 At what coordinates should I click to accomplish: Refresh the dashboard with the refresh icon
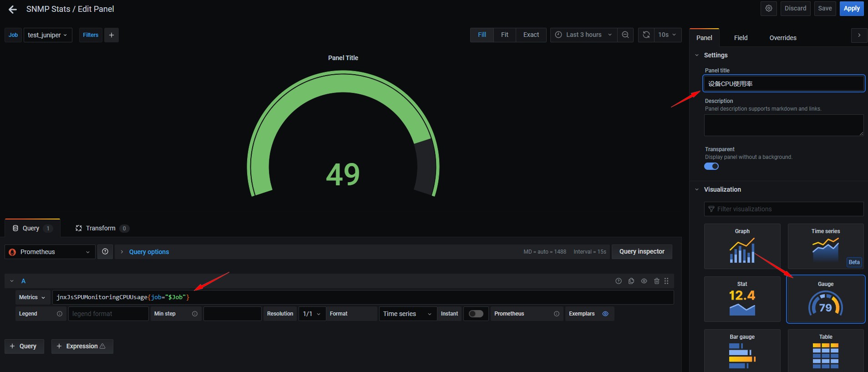click(646, 35)
